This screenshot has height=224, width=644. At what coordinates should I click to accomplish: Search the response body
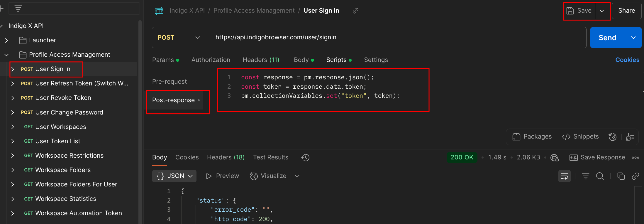tap(600, 176)
